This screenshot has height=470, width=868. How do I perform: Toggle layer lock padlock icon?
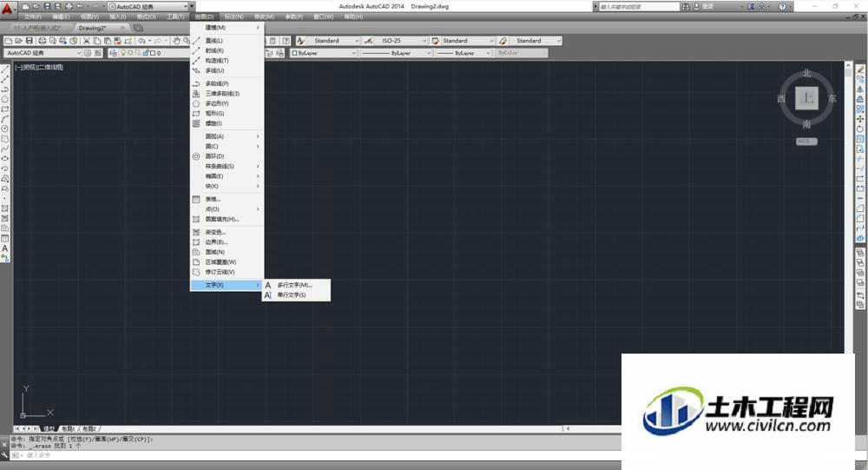coord(145,53)
